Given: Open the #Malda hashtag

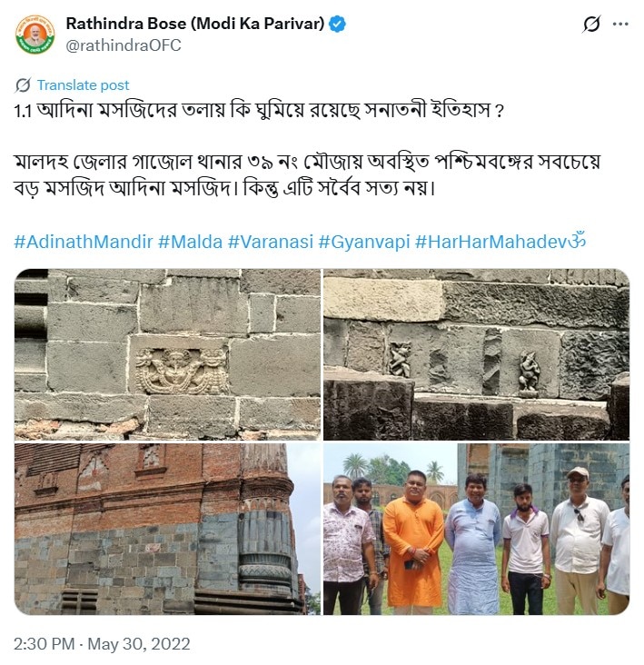Looking at the screenshot, I should (191, 242).
